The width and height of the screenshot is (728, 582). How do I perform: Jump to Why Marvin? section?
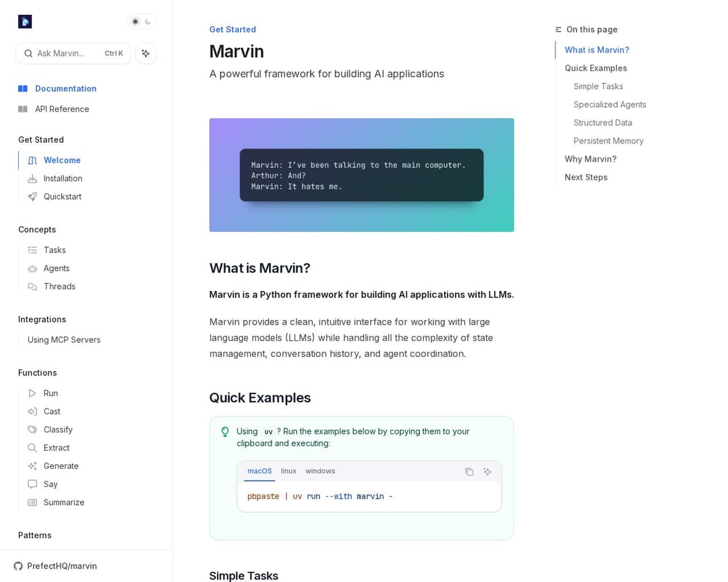pos(590,159)
